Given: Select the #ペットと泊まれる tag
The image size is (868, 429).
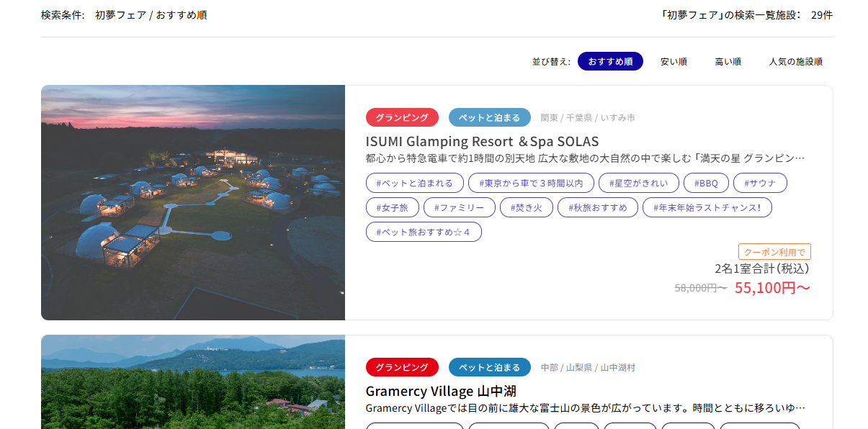Looking at the screenshot, I should pyautogui.click(x=414, y=183).
